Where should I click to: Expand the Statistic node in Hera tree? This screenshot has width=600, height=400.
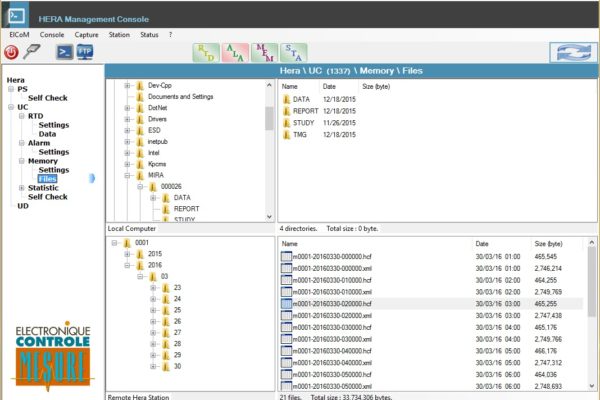[22, 188]
